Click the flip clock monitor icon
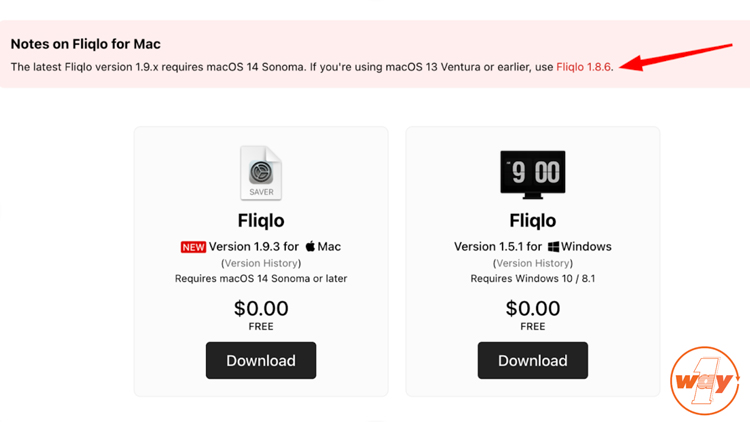The width and height of the screenshot is (750, 422). (532, 175)
